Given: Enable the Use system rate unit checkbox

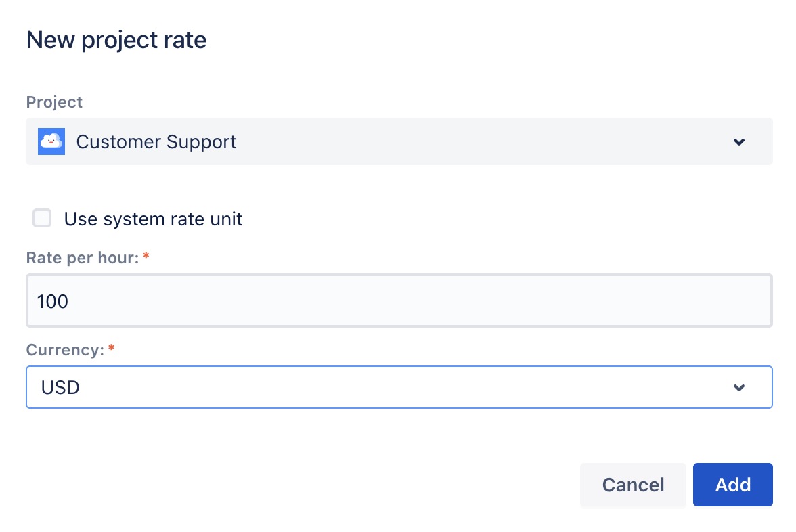Looking at the screenshot, I should pos(42,219).
